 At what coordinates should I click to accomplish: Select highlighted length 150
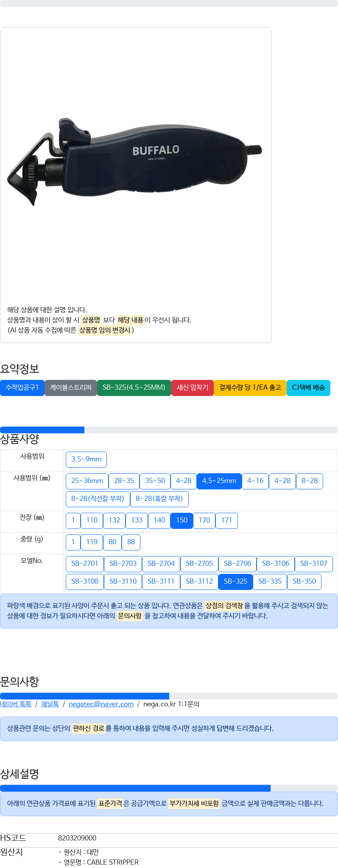[x=182, y=520]
